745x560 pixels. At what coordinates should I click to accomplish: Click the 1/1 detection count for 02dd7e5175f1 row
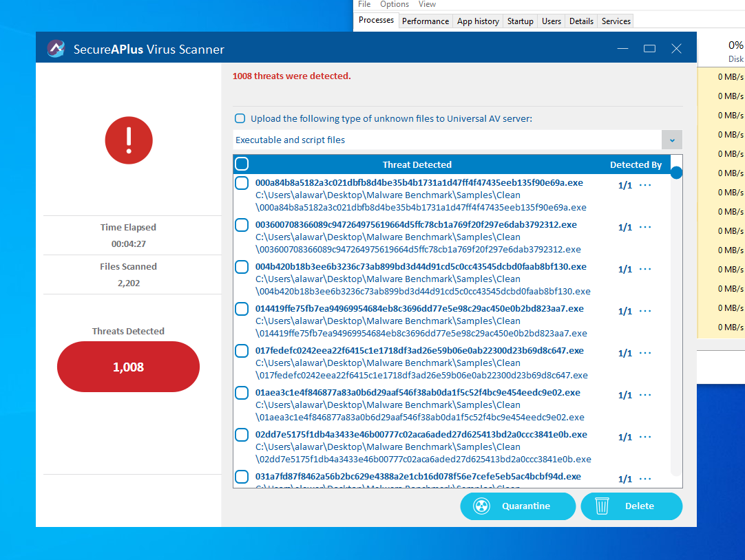point(625,438)
